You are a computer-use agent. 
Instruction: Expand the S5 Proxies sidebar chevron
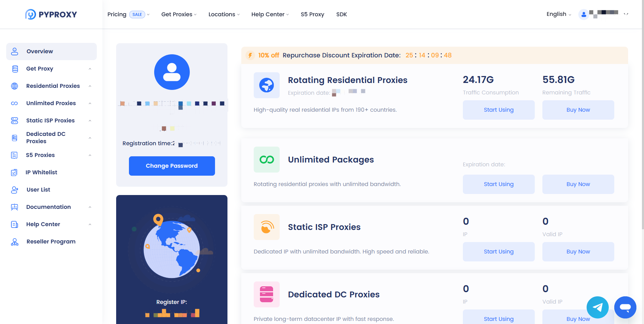(x=90, y=155)
